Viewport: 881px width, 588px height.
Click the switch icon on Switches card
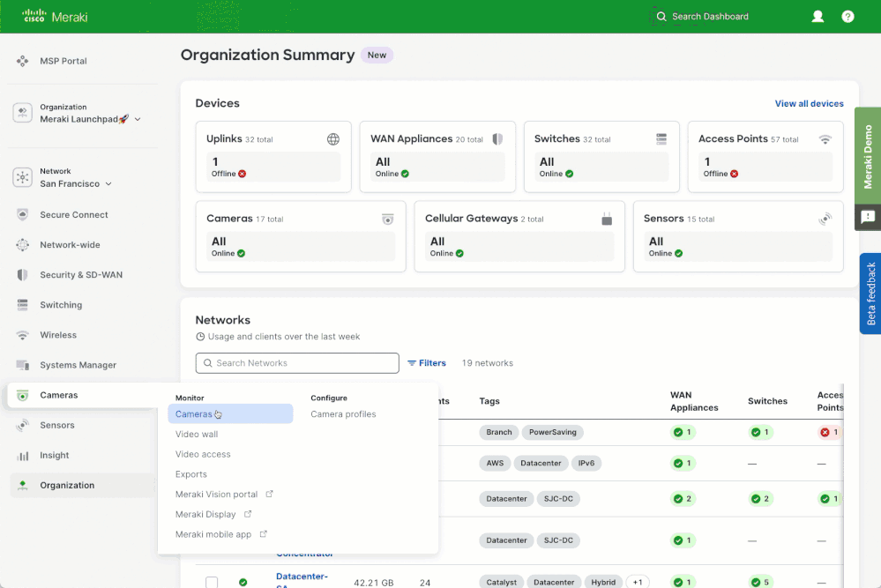(661, 138)
